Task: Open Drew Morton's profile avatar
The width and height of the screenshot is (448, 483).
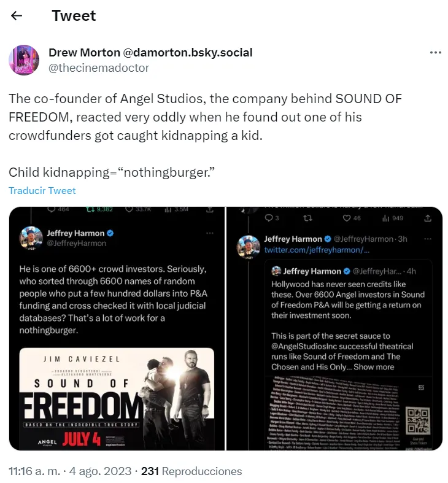Action: 24,60
